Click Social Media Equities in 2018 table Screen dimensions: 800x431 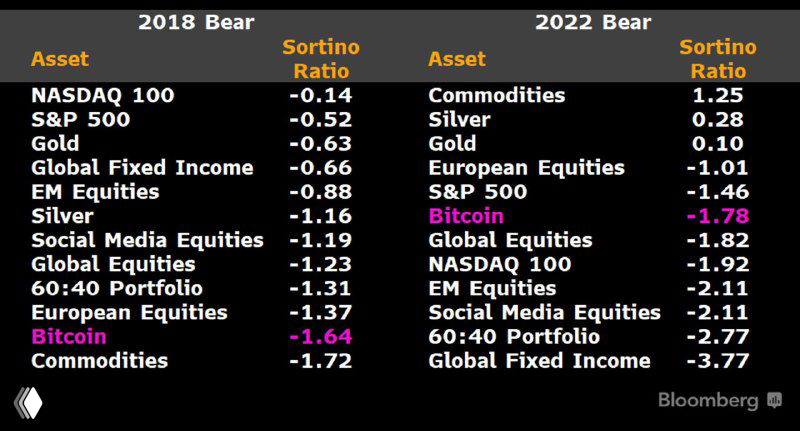[147, 240]
